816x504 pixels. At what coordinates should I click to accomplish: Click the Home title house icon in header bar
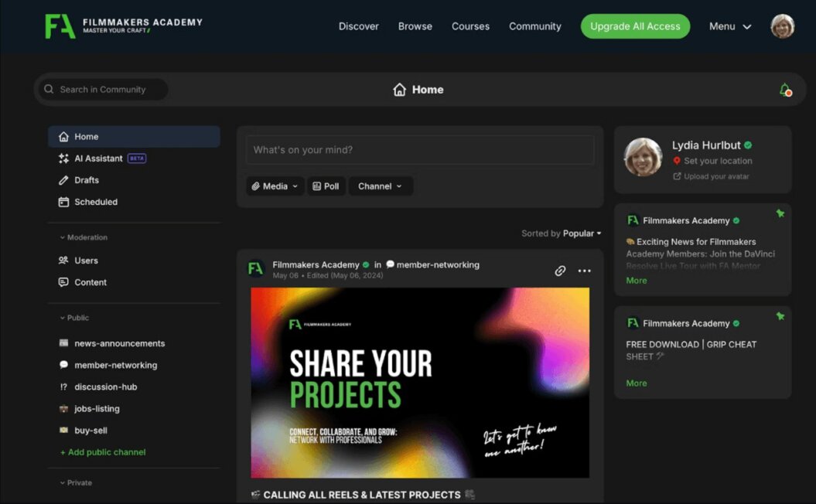pos(399,90)
